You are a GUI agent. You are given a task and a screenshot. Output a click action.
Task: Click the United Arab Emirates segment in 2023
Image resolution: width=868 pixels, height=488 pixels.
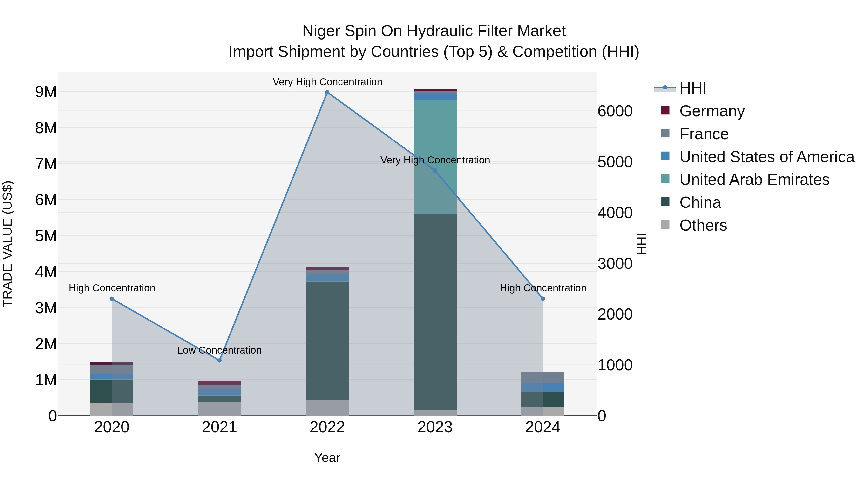point(435,157)
